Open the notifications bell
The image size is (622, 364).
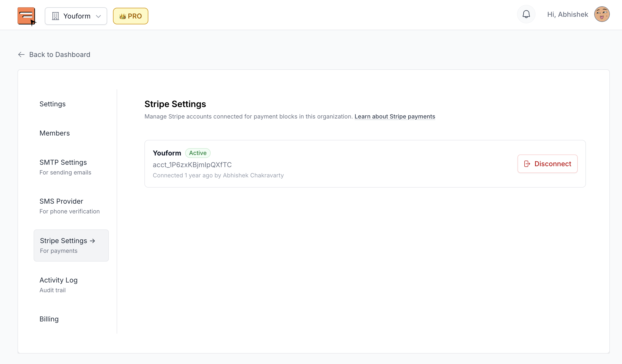click(x=526, y=14)
